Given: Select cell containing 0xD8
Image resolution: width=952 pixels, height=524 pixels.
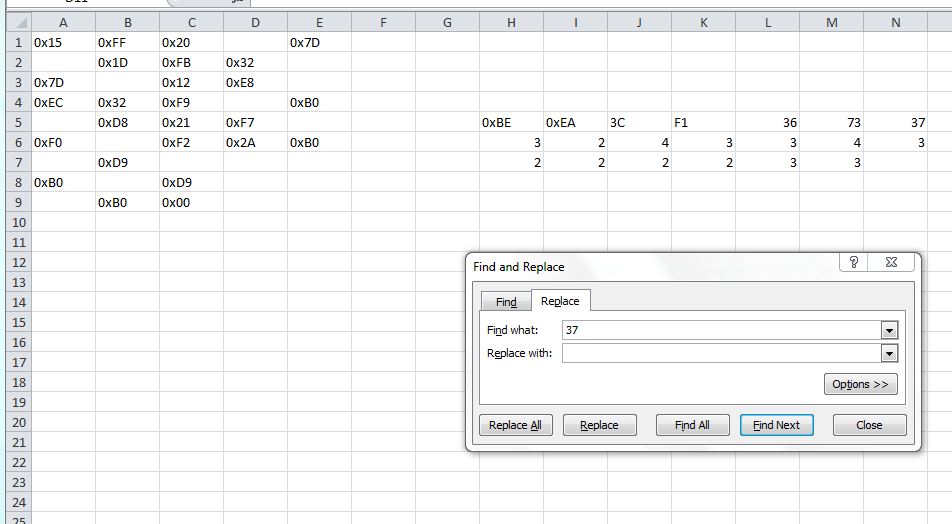Looking at the screenshot, I should (x=128, y=123).
